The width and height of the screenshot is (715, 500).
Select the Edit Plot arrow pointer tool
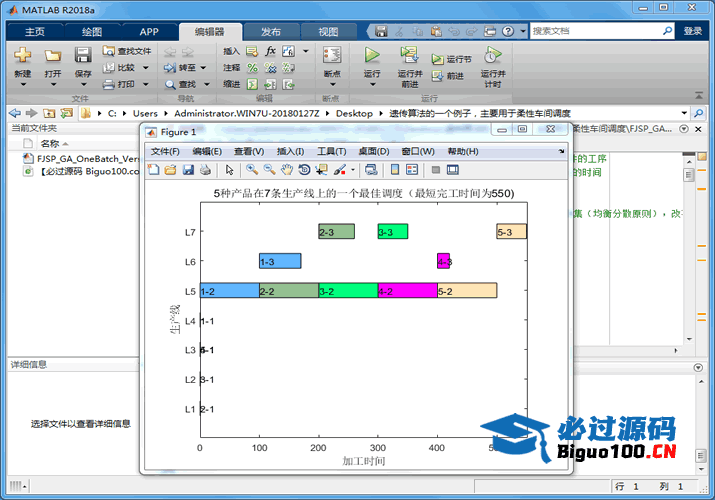[229, 170]
